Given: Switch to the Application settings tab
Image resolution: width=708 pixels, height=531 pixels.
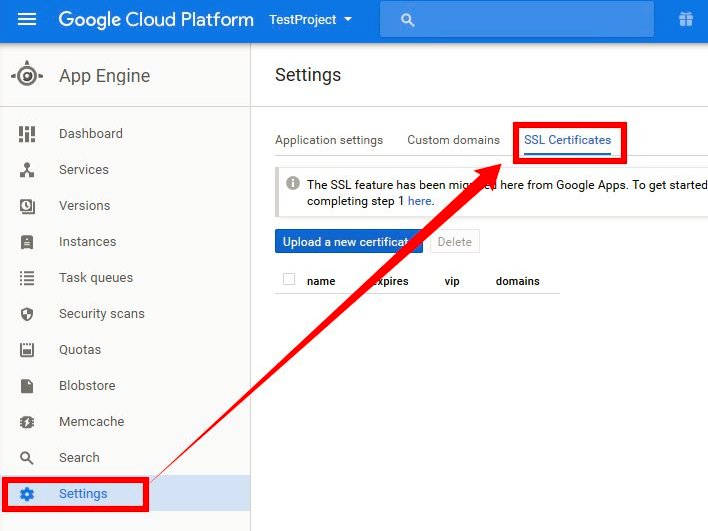Looking at the screenshot, I should [x=329, y=140].
